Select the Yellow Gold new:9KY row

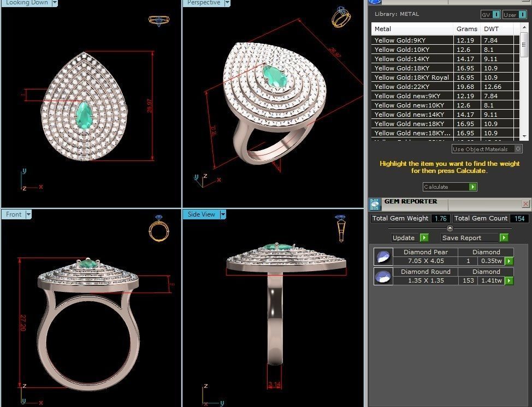445,96
